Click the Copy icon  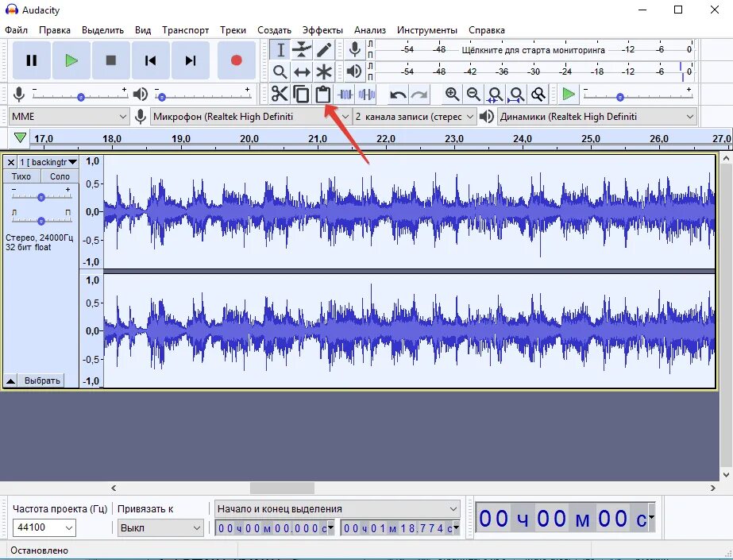pos(301,94)
